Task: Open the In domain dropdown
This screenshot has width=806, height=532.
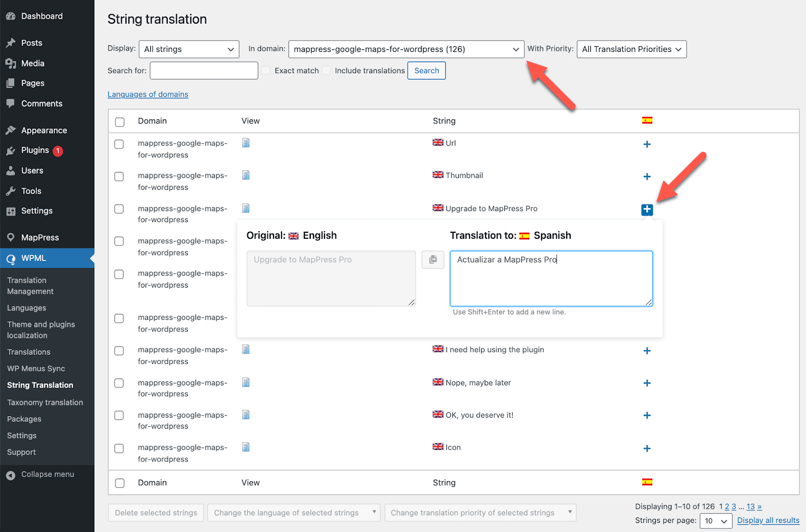Action: tap(407, 49)
